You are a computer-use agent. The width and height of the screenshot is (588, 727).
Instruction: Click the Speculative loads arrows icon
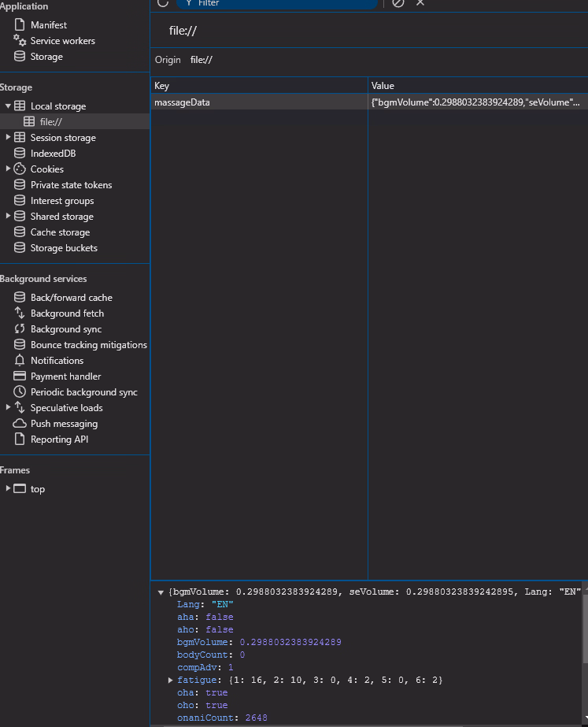point(20,407)
